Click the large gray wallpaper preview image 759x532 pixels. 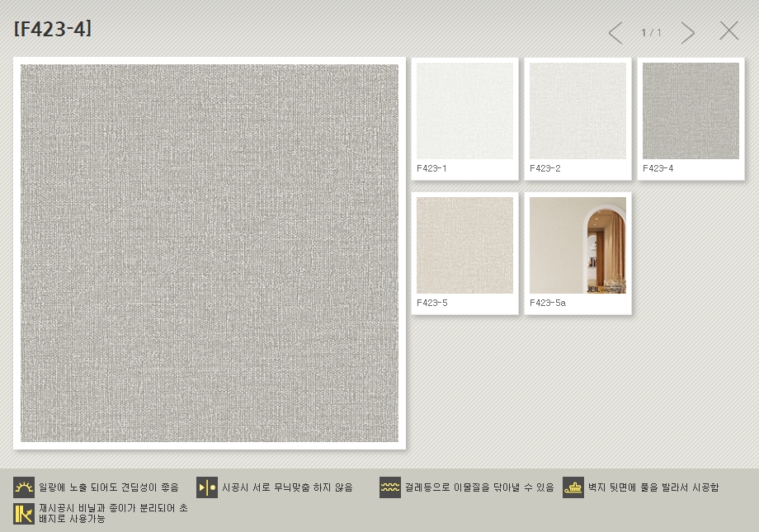click(210, 253)
